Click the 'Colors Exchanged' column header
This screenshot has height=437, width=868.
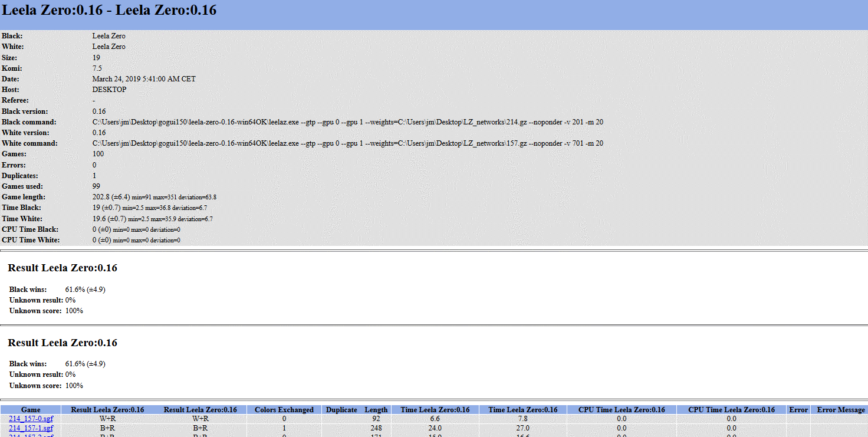[284, 410]
